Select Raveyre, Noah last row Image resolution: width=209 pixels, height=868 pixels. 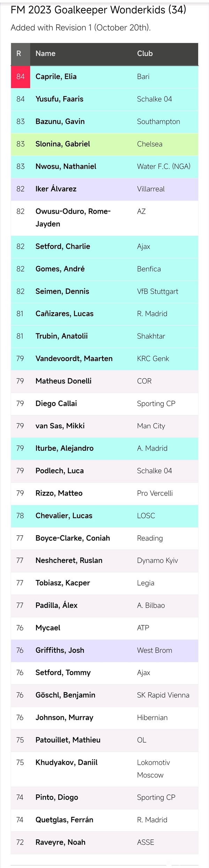104,843
